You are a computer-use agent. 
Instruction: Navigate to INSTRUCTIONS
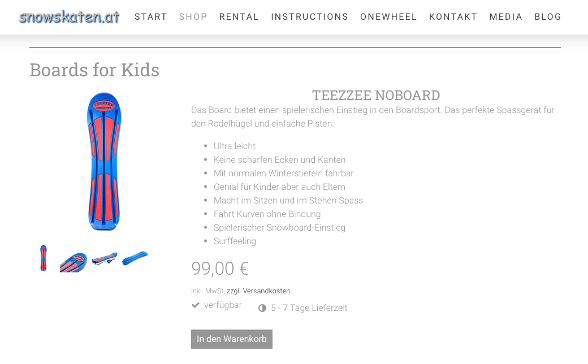pyautogui.click(x=310, y=17)
